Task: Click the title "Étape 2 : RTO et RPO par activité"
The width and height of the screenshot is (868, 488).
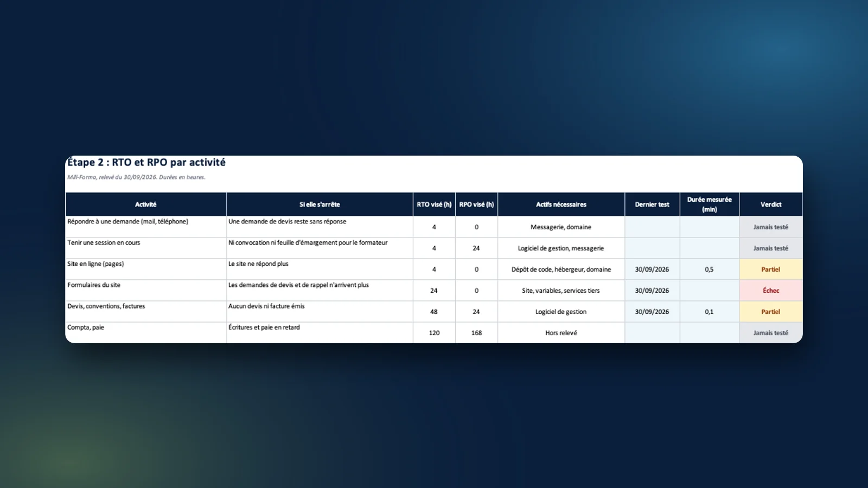Action: click(x=146, y=162)
